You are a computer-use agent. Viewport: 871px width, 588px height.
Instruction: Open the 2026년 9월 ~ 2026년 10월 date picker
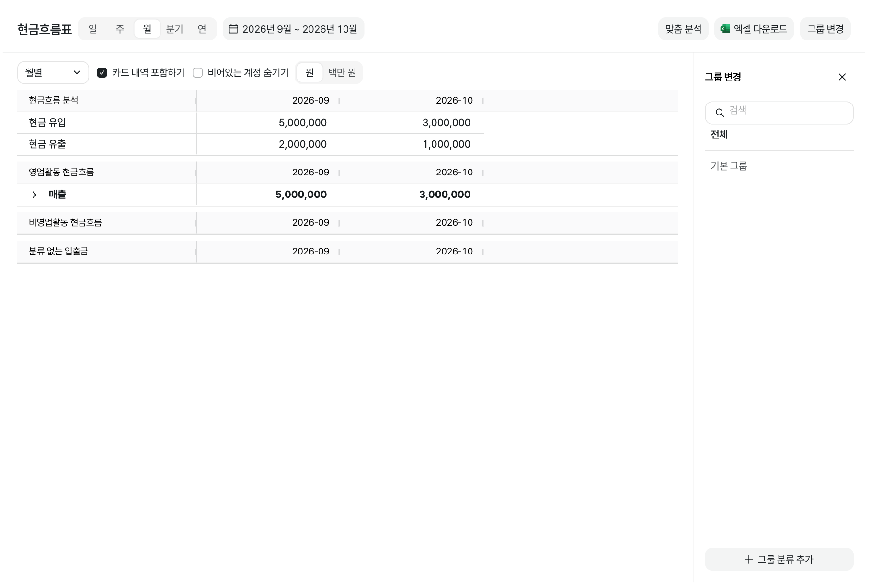(293, 29)
